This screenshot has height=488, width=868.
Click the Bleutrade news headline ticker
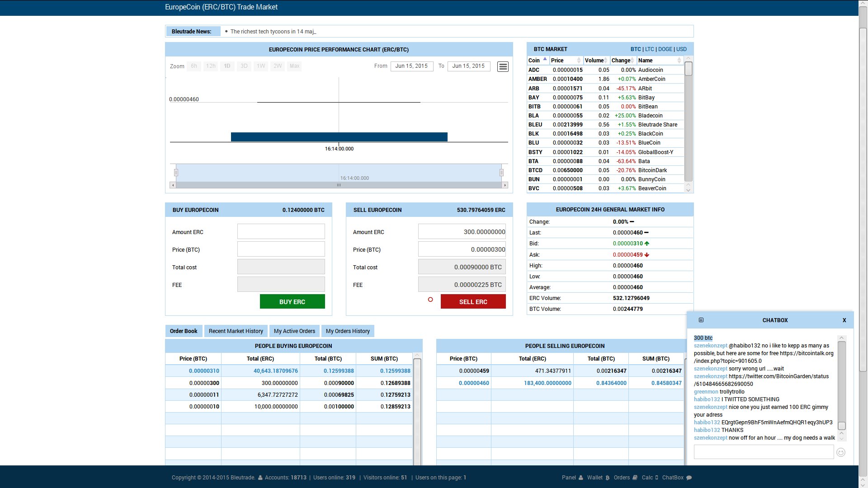coord(273,32)
